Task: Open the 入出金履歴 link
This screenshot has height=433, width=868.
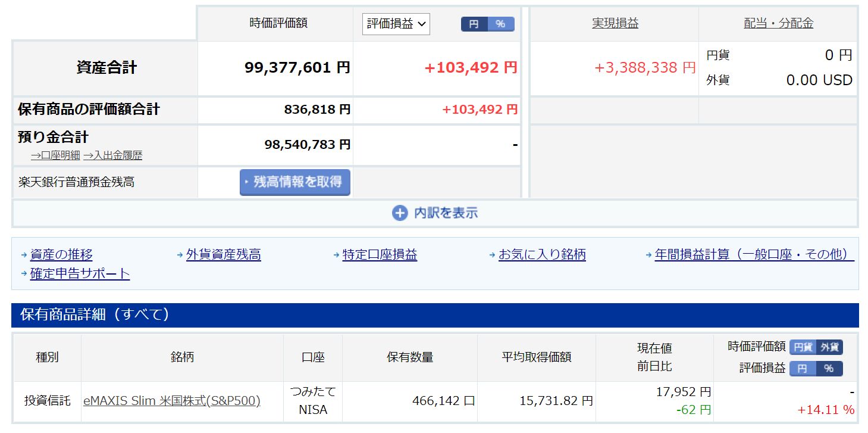Action: pos(112,155)
